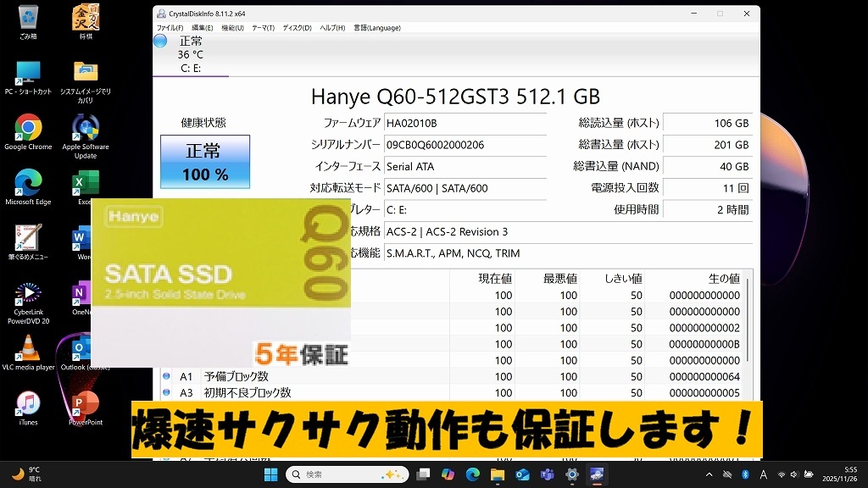Open the CyberLink PowerDVD 20 desktop icon
The image size is (868, 488).
coord(28,303)
